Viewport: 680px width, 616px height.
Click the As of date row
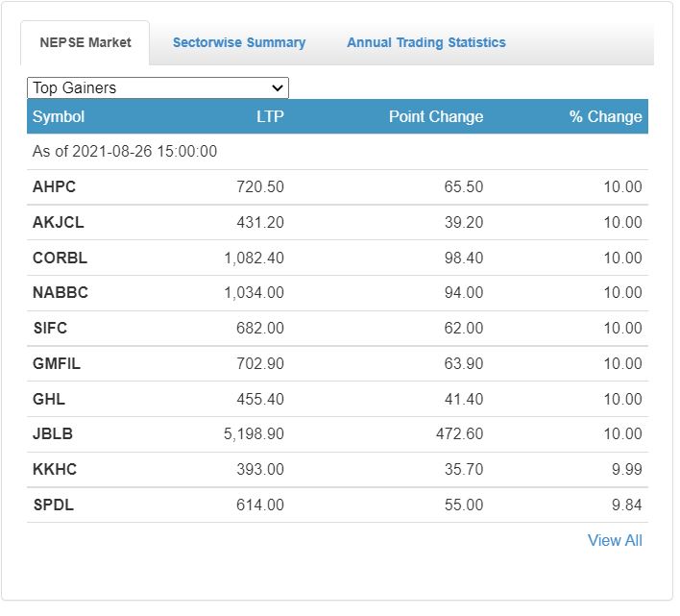coord(125,152)
